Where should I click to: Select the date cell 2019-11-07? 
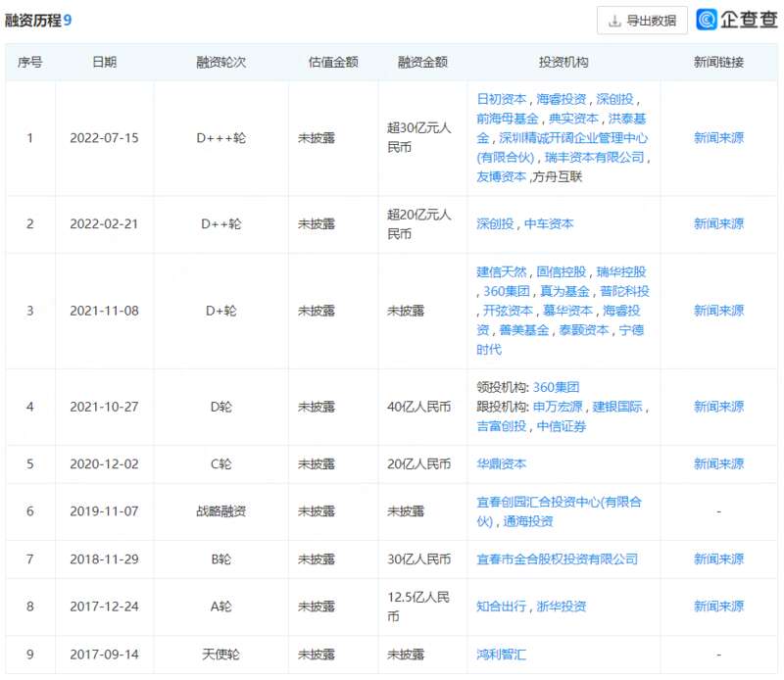tap(104, 511)
